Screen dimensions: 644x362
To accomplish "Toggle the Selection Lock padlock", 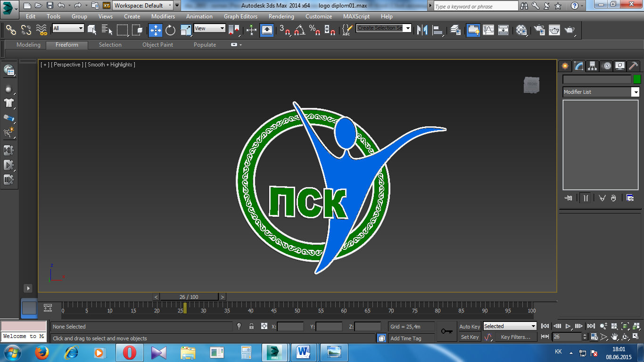I will (251, 326).
